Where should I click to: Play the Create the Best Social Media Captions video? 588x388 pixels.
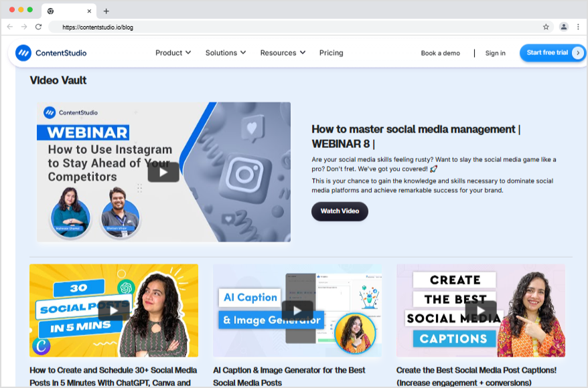coord(481,310)
